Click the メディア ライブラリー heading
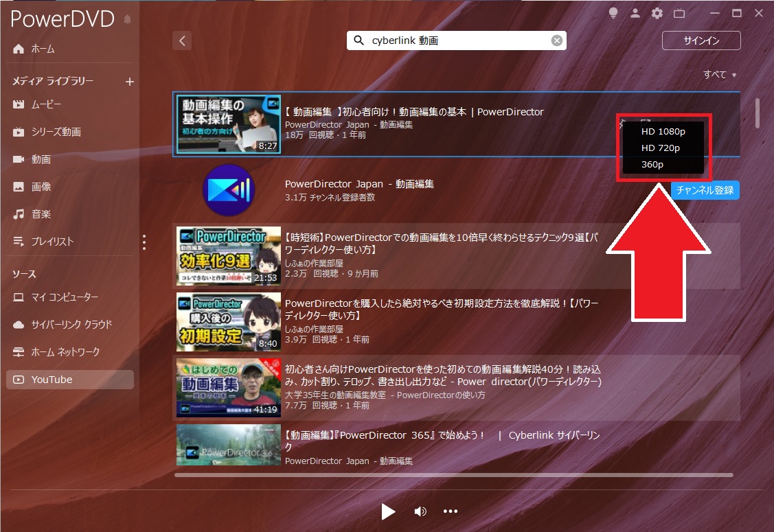The width and height of the screenshot is (774, 532). coord(53,81)
